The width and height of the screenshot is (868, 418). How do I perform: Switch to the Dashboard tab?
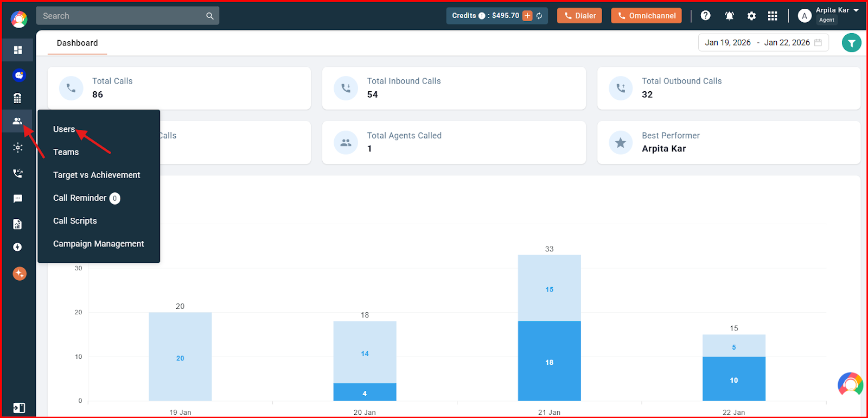[77, 43]
